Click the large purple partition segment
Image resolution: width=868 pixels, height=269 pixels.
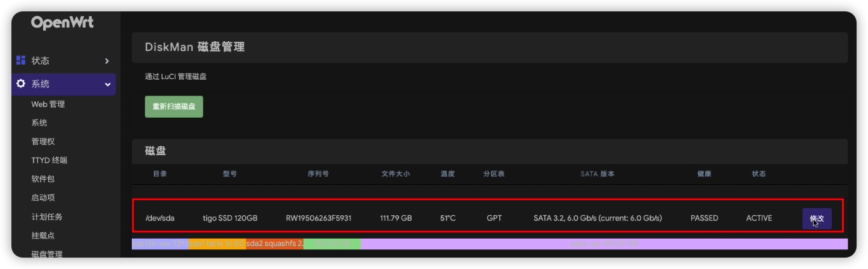pyautogui.click(x=604, y=244)
